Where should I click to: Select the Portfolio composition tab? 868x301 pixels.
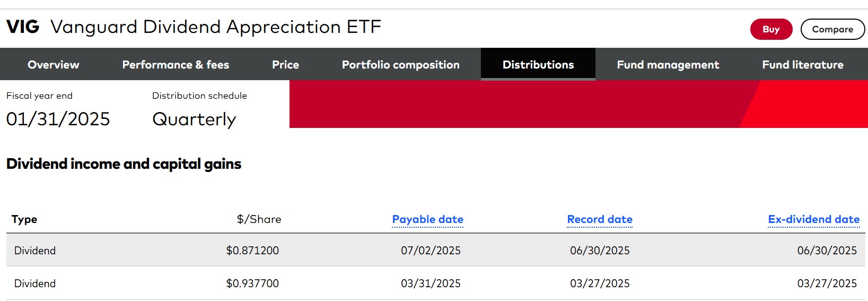[x=400, y=65]
